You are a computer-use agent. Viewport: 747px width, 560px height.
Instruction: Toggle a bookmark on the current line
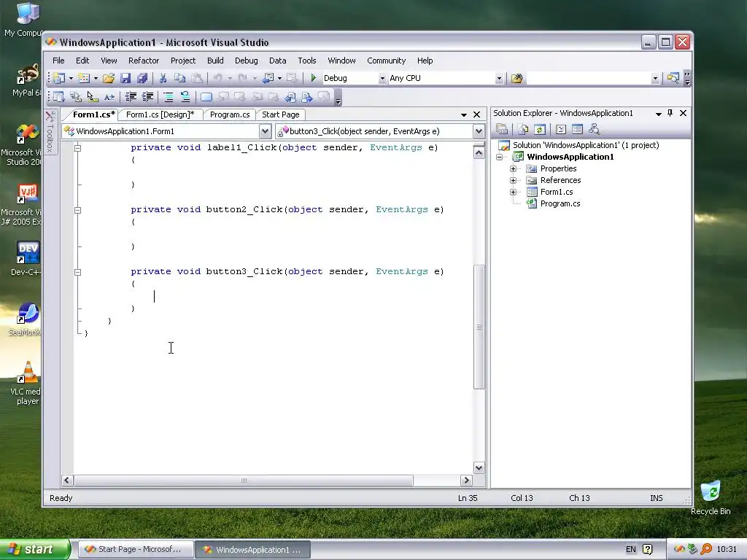[206, 97]
